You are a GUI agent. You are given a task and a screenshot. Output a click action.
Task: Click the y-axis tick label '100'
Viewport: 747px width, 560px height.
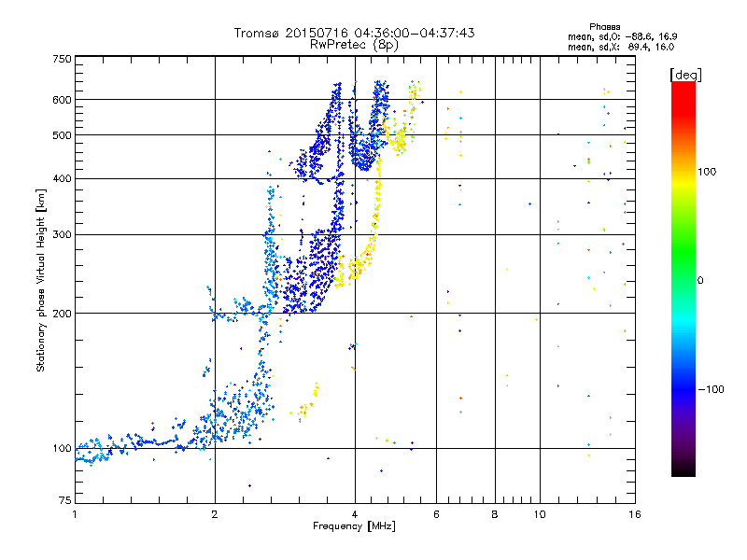[62, 449]
